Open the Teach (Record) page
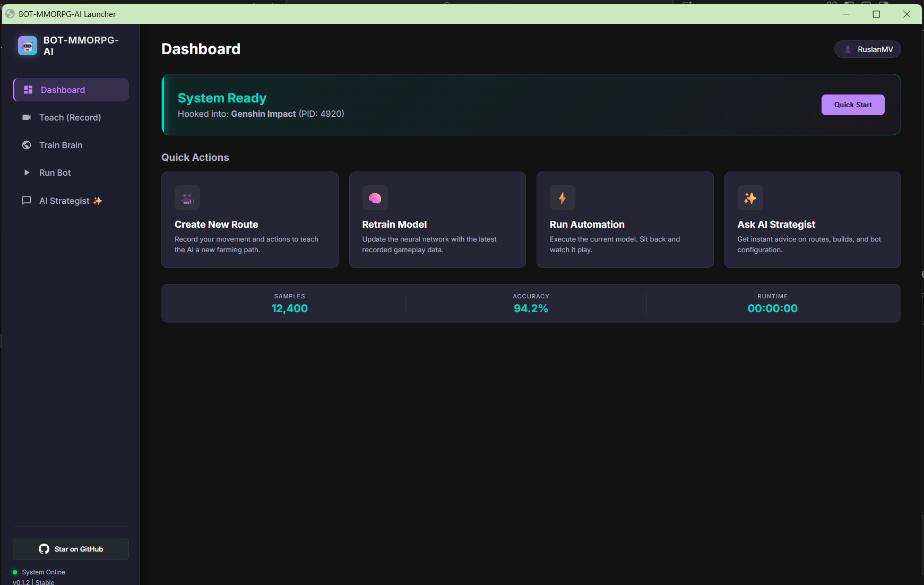924x585 pixels. click(71, 117)
